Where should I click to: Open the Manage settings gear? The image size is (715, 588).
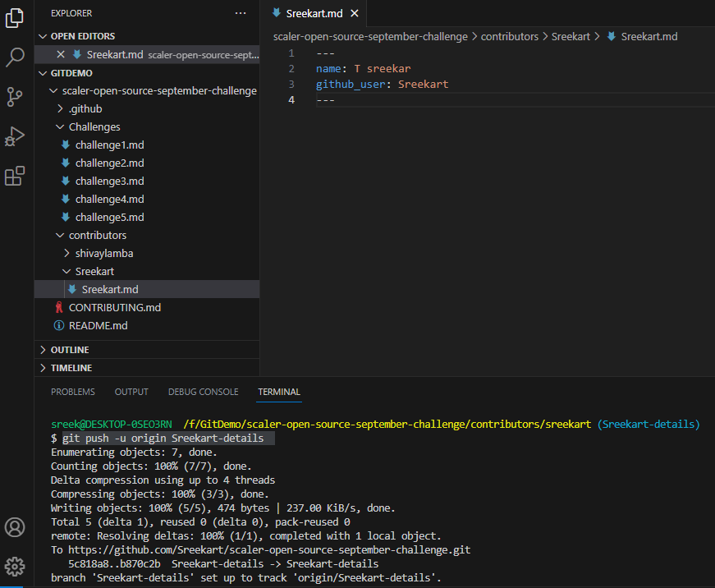14,567
